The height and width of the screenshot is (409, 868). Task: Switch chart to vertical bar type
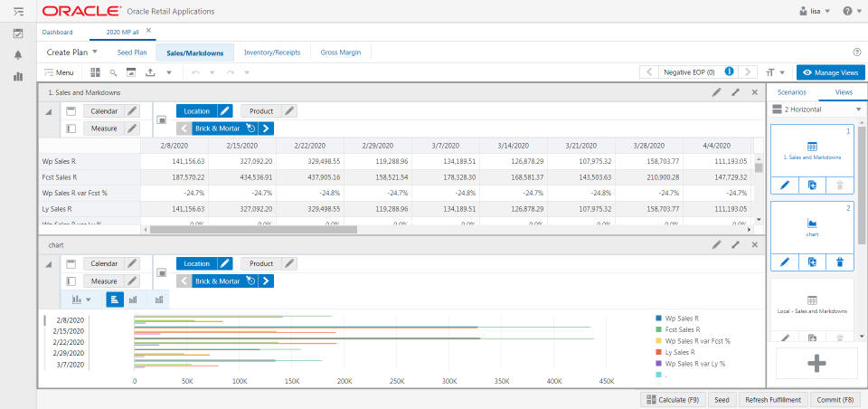point(134,300)
